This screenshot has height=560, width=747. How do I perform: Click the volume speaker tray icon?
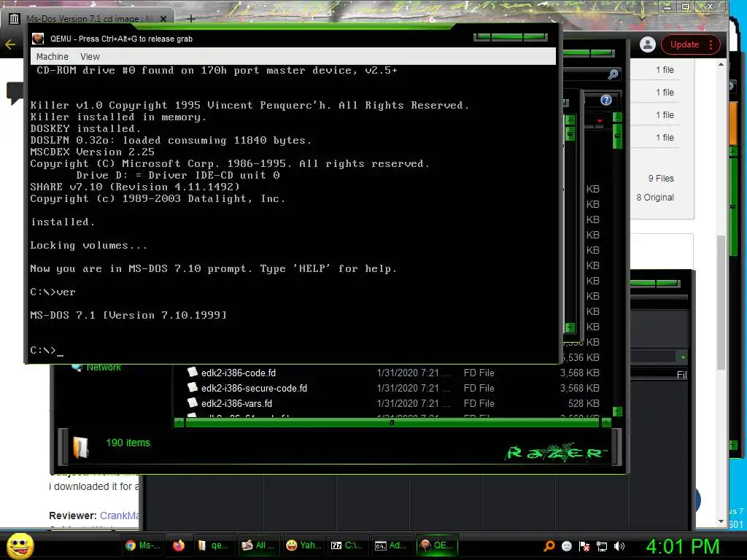coord(619,546)
